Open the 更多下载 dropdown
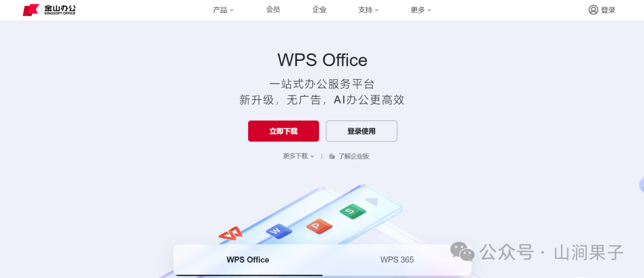The width and height of the screenshot is (644, 278). click(299, 156)
